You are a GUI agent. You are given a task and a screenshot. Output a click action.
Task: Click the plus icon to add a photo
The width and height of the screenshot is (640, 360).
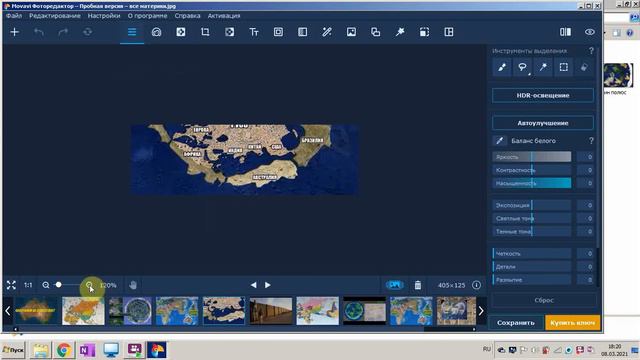tap(15, 32)
